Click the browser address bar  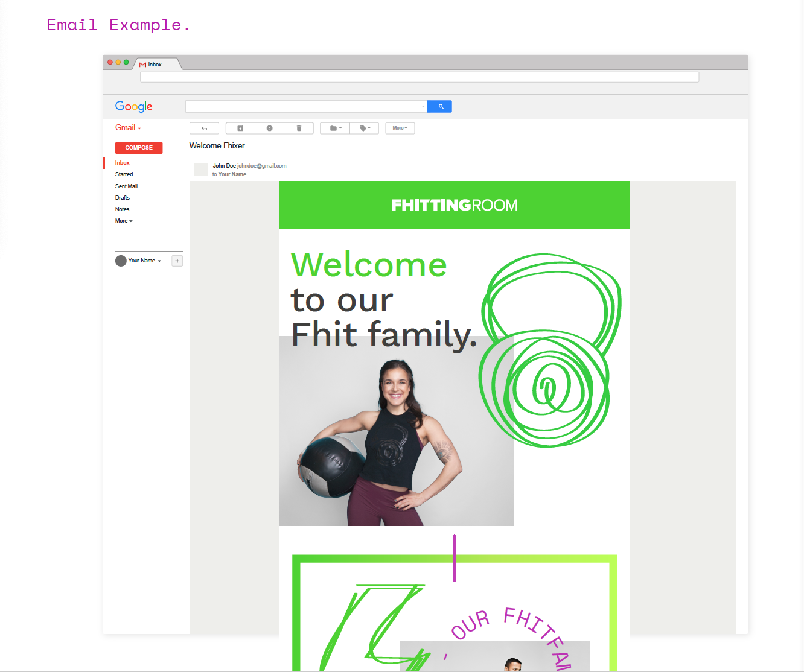point(420,77)
